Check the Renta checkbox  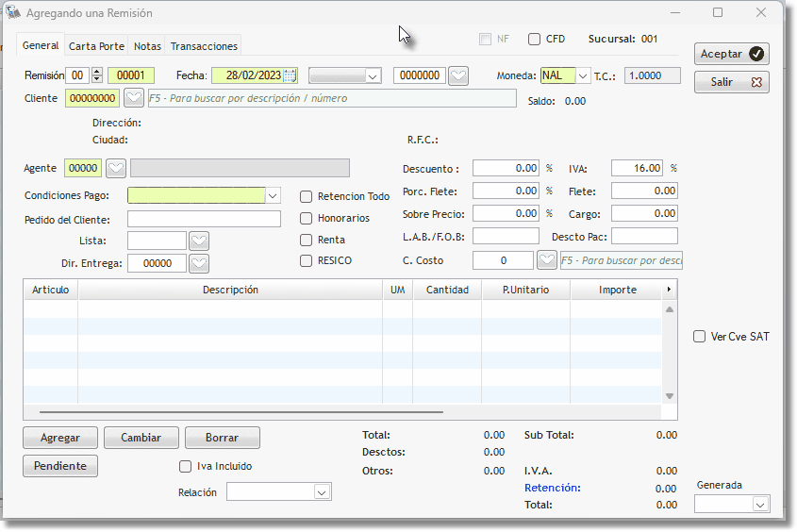pos(306,240)
